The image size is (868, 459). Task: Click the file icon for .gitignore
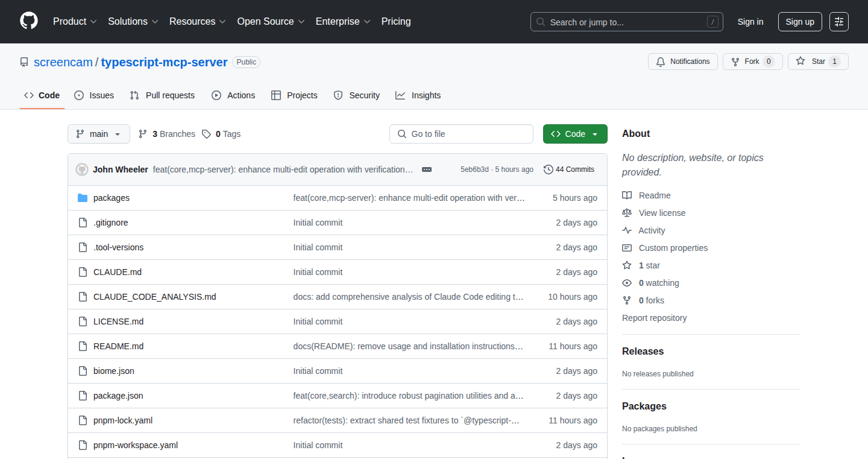[83, 223]
